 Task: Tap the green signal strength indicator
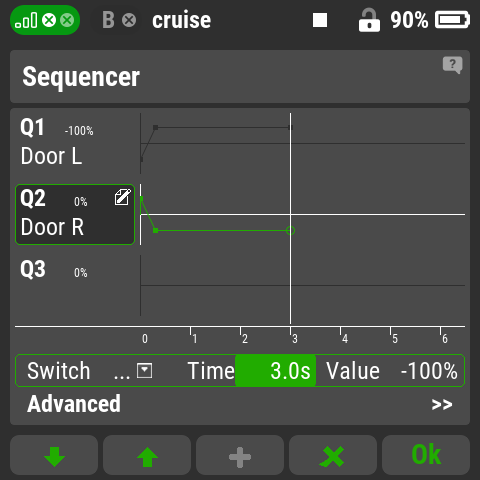pos(45,20)
